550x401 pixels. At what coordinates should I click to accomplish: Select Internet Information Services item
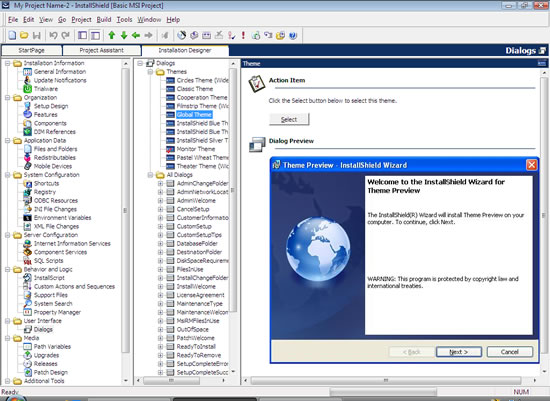point(72,243)
